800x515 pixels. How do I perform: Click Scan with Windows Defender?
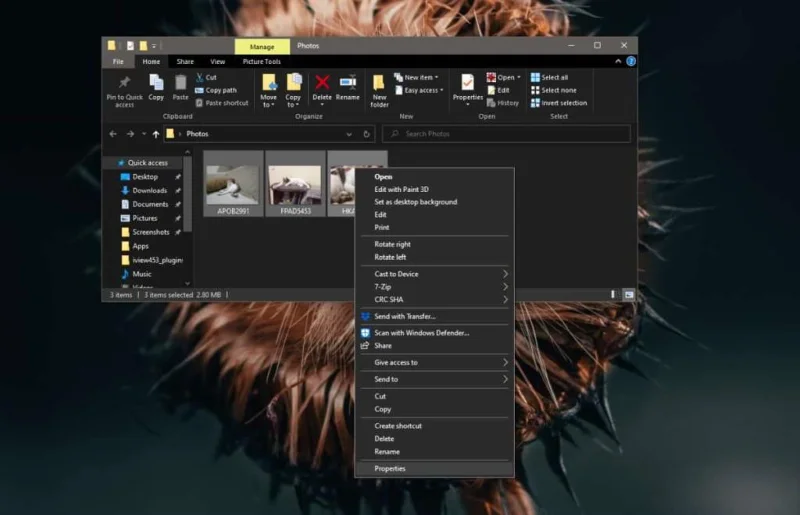[435, 333]
